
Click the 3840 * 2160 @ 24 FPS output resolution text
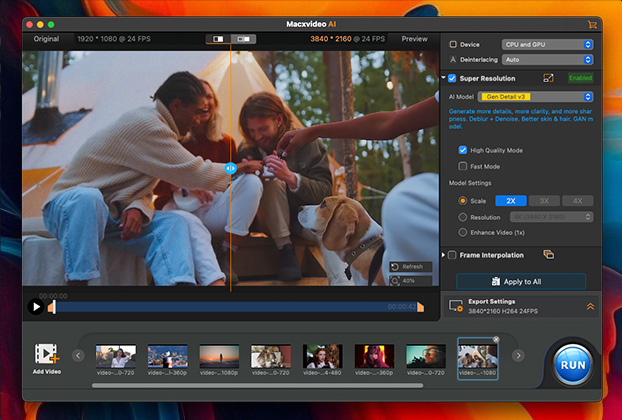347,39
